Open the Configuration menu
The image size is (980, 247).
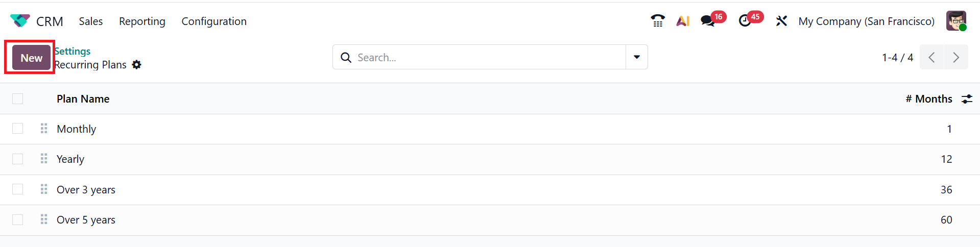[214, 21]
